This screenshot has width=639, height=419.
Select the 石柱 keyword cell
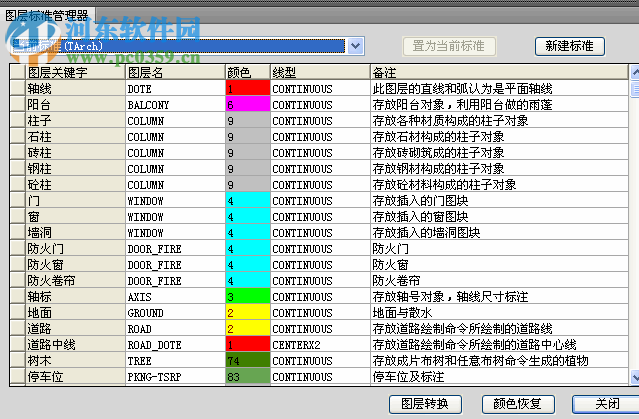click(x=75, y=137)
